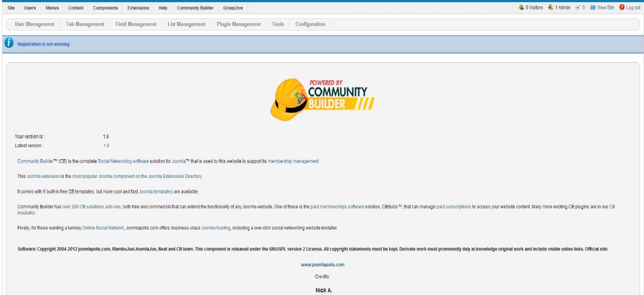
Task: Click the Joomla™ link
Action: coord(181,161)
